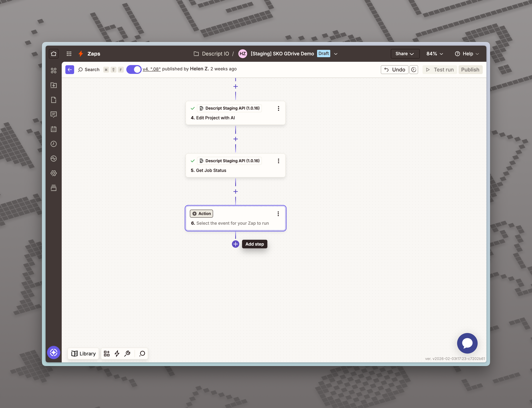Viewport: 532px width, 408px height.
Task: Open the v4 ".08" version link
Action: coord(152,69)
